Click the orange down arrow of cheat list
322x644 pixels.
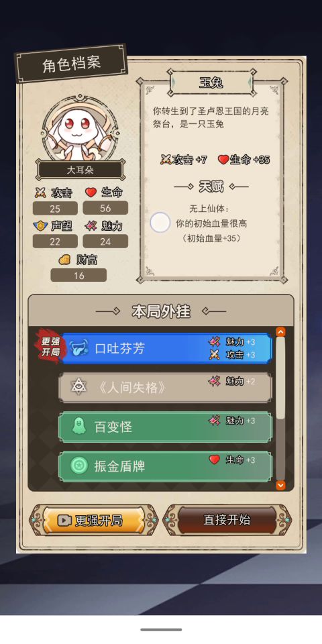point(280,486)
